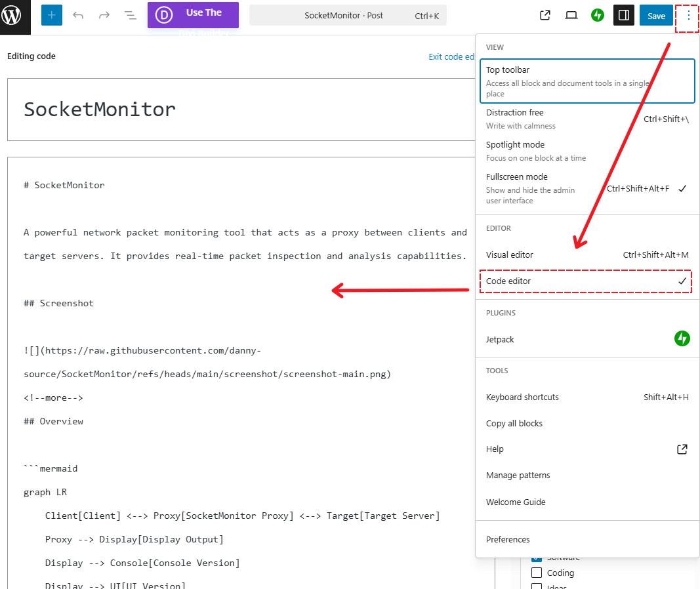Click the '# SocketMonitor' markdown heading line
This screenshot has width=700, height=589.
tap(64, 185)
